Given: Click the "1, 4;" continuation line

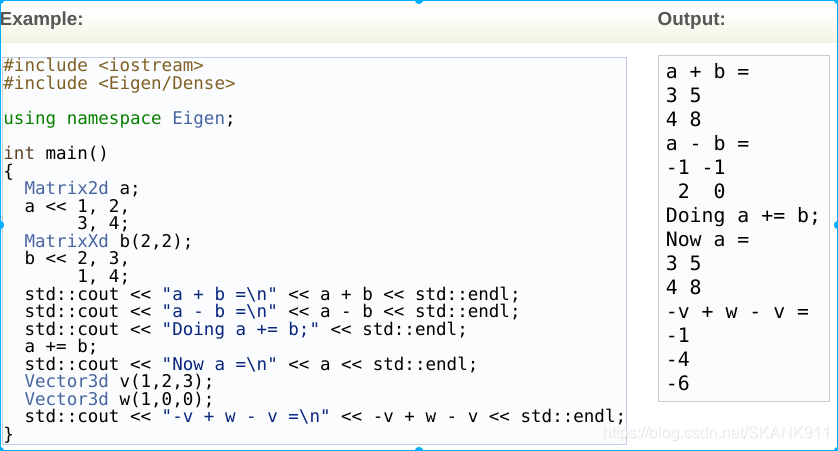Looking at the screenshot, I should click(x=103, y=276).
